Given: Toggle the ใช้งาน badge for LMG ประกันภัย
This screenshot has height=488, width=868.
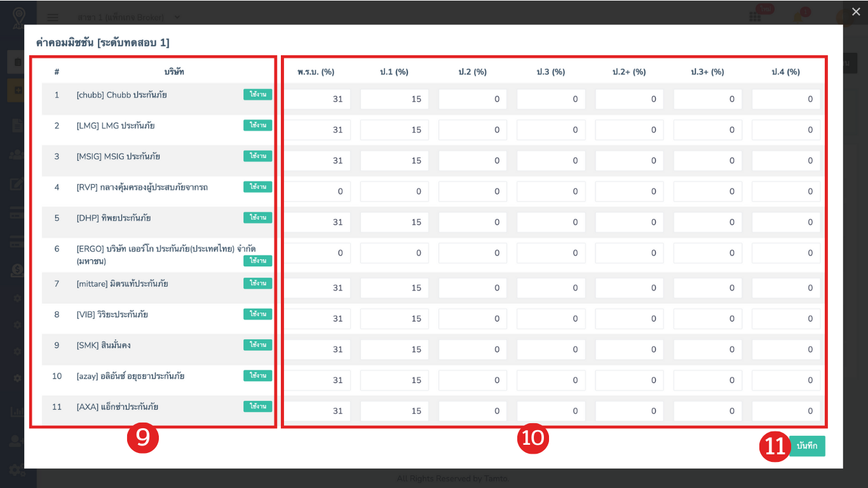Looking at the screenshot, I should (258, 125).
